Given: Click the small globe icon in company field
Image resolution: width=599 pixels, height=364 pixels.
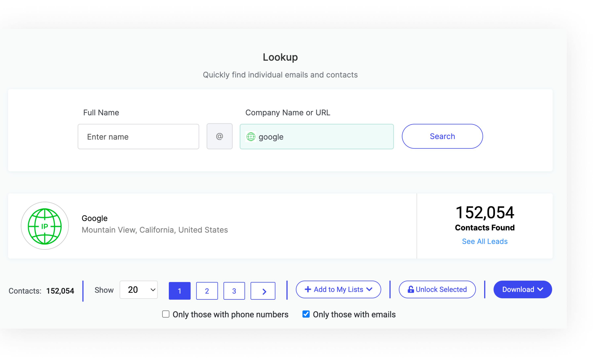Looking at the screenshot, I should click(x=251, y=137).
